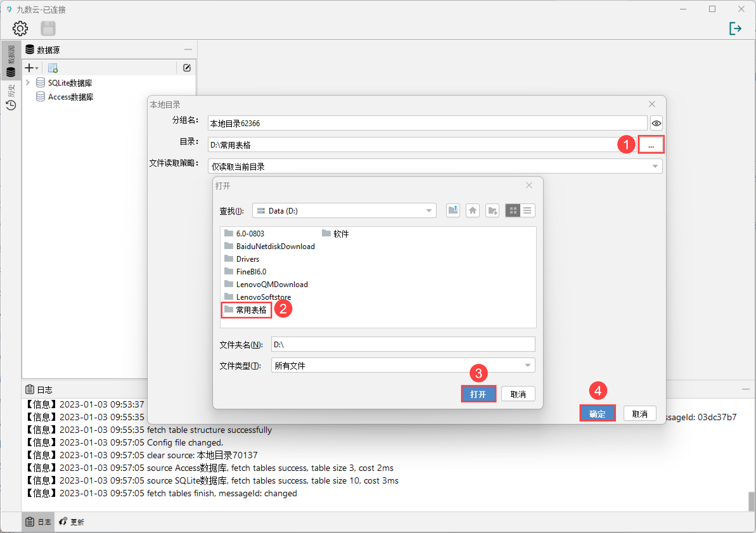Switch to list detail view

coord(527,210)
